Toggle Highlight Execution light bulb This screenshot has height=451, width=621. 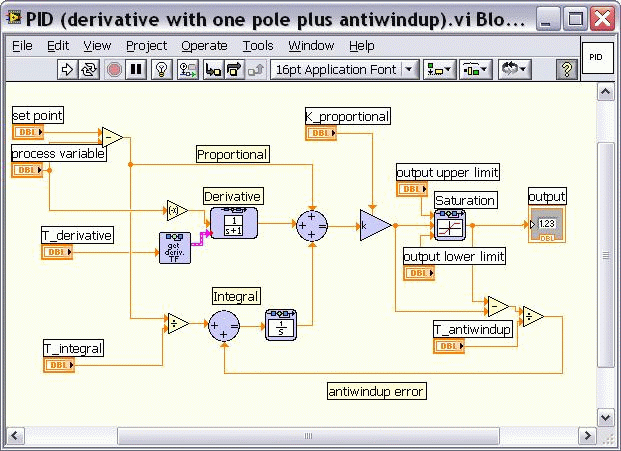[x=161, y=69]
